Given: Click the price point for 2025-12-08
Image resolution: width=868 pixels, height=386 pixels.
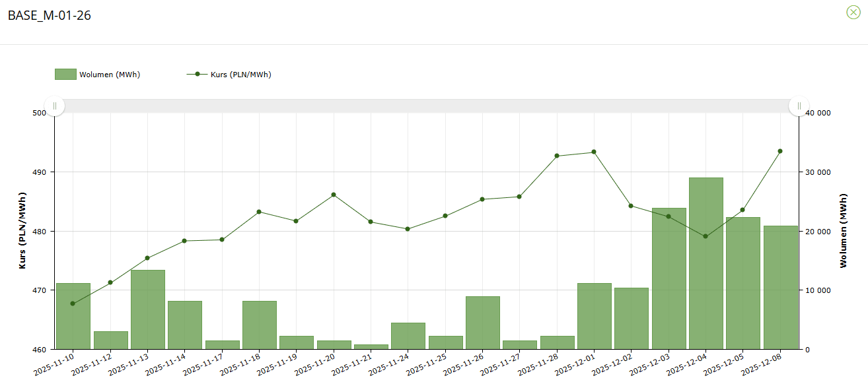Looking at the screenshot, I should pyautogui.click(x=780, y=151).
